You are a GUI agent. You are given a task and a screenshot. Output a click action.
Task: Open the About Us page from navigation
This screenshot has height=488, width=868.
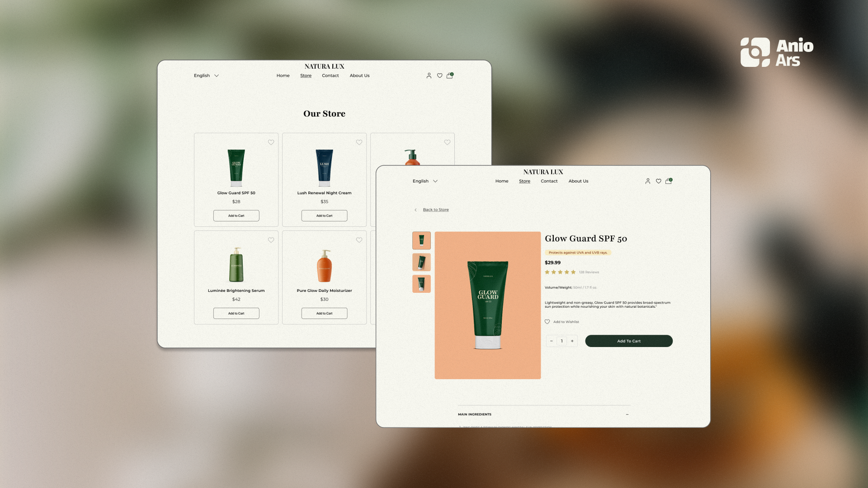578,181
